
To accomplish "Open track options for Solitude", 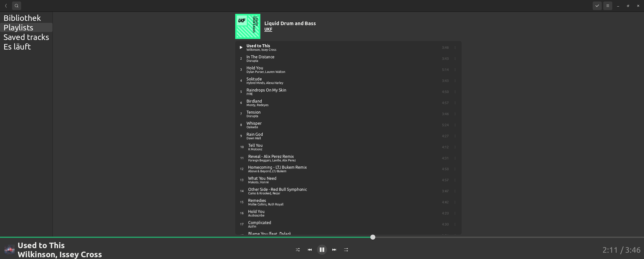I will click(x=455, y=81).
